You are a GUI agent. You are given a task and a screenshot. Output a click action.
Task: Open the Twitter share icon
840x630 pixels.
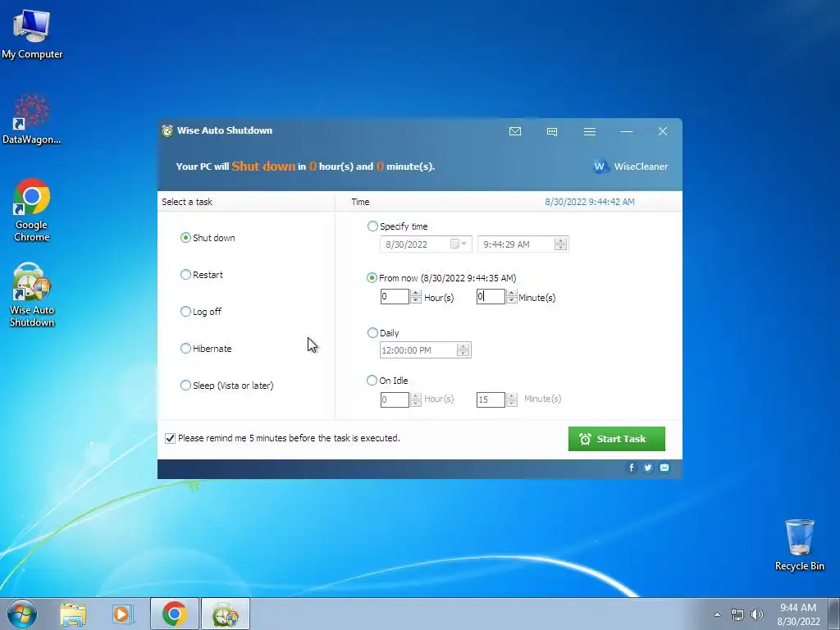click(648, 468)
